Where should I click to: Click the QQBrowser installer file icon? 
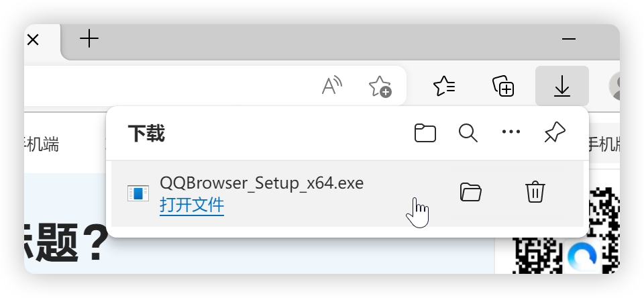[138, 193]
